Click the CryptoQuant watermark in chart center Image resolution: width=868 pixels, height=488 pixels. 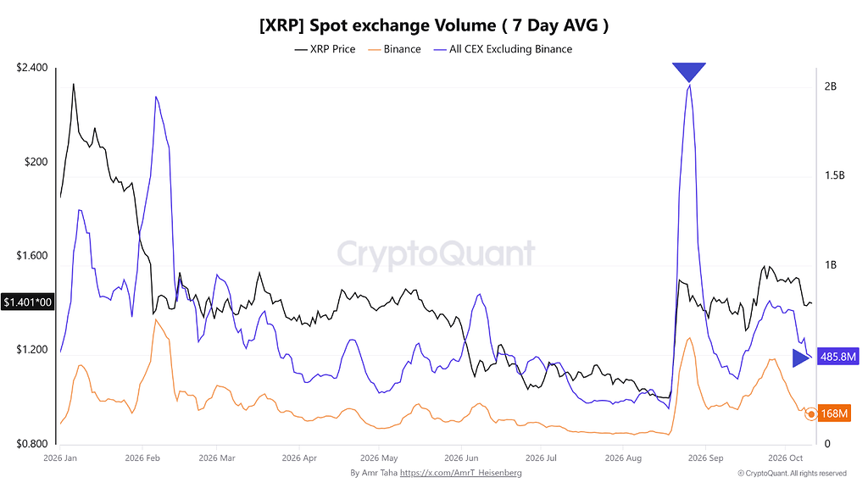(437, 254)
